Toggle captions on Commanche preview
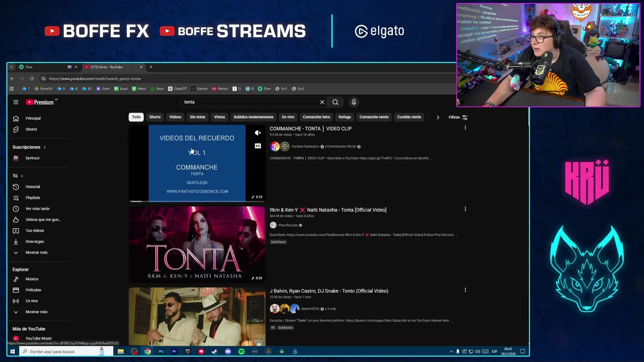 (258, 146)
